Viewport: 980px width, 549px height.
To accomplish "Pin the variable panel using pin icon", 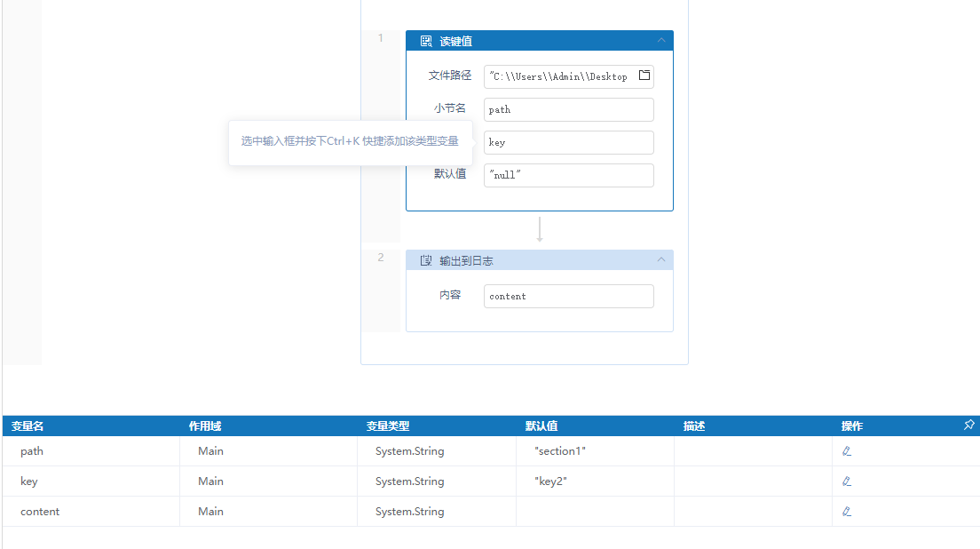I will [x=968, y=426].
